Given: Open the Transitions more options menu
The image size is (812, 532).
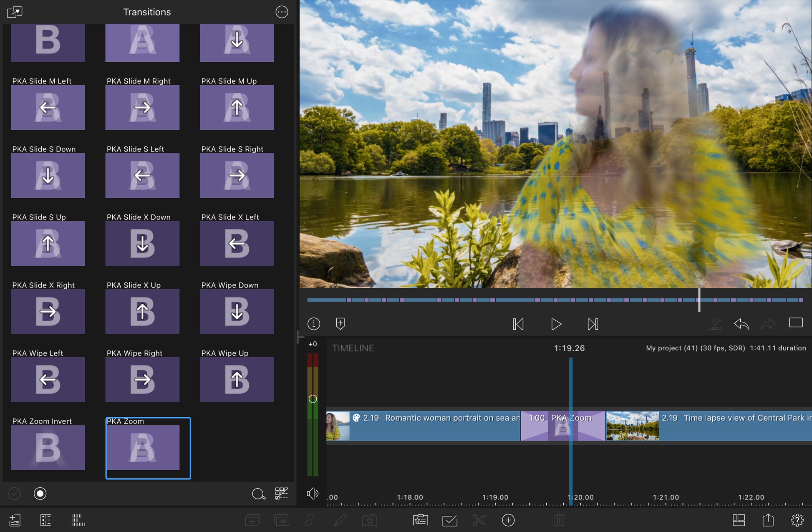Looking at the screenshot, I should click(x=282, y=12).
